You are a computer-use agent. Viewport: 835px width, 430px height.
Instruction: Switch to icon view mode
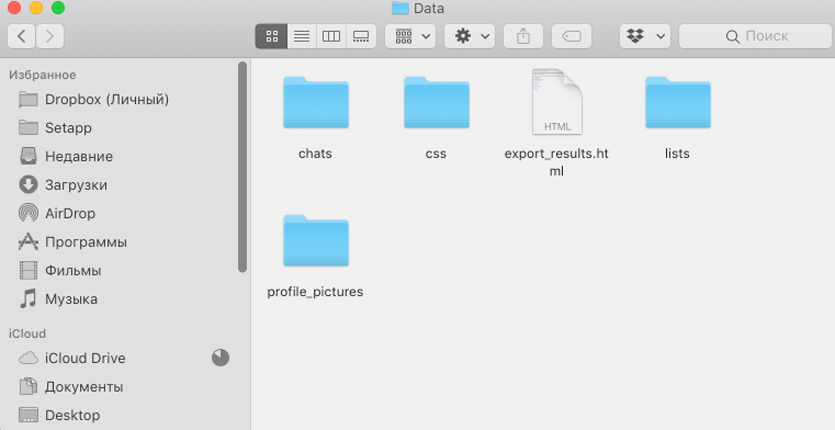pos(272,36)
